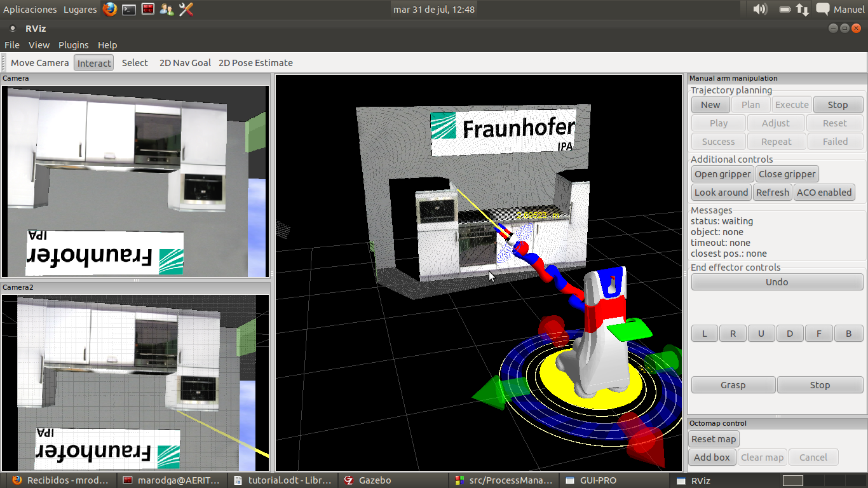This screenshot has width=868, height=488.
Task: Switch to tutorial.odt LibreOffice taskbar window
Action: [283, 480]
